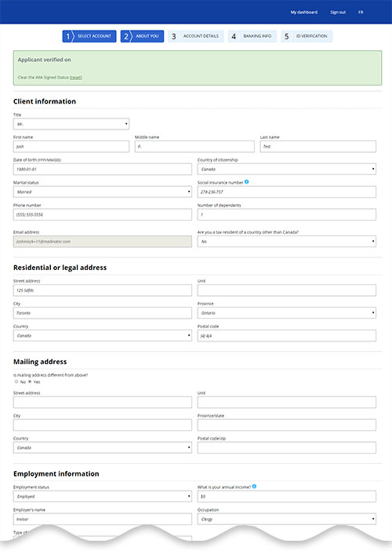
Task: Click the "Employment information" heading
Action: [56, 474]
